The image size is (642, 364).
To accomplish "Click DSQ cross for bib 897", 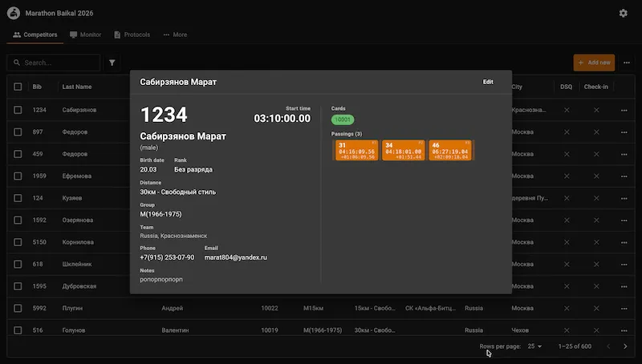I will click(x=567, y=132).
